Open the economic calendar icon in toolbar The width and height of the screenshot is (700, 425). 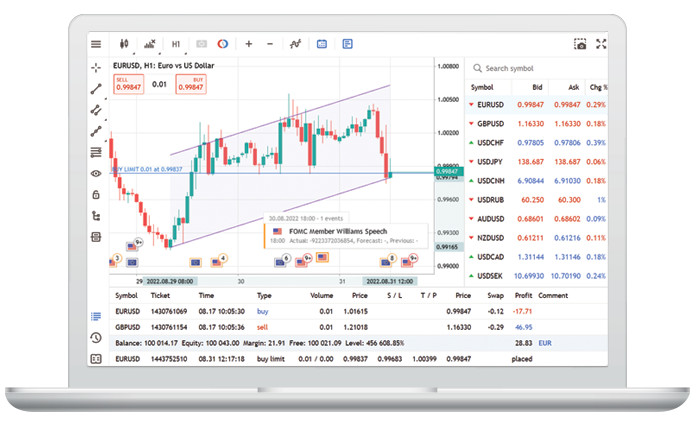(x=322, y=44)
